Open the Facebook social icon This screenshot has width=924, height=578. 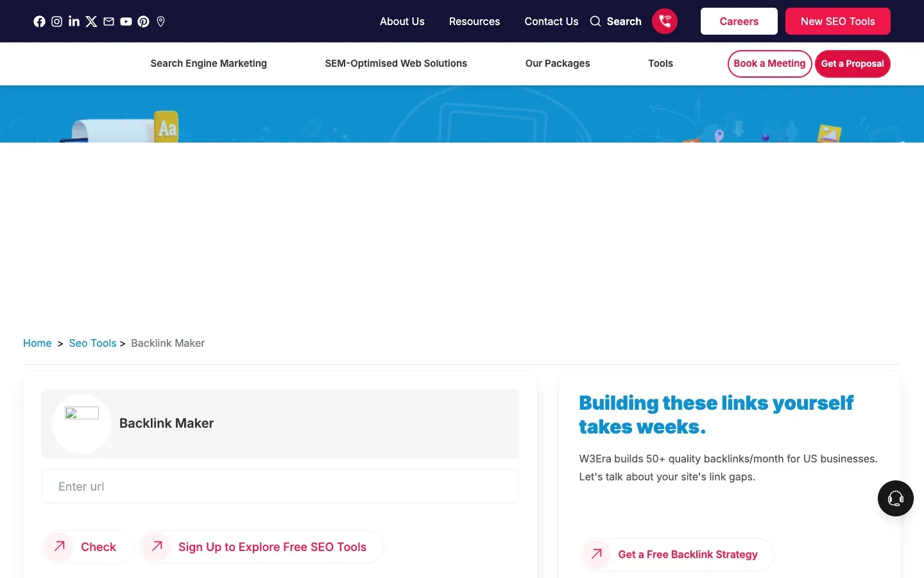pyautogui.click(x=39, y=21)
